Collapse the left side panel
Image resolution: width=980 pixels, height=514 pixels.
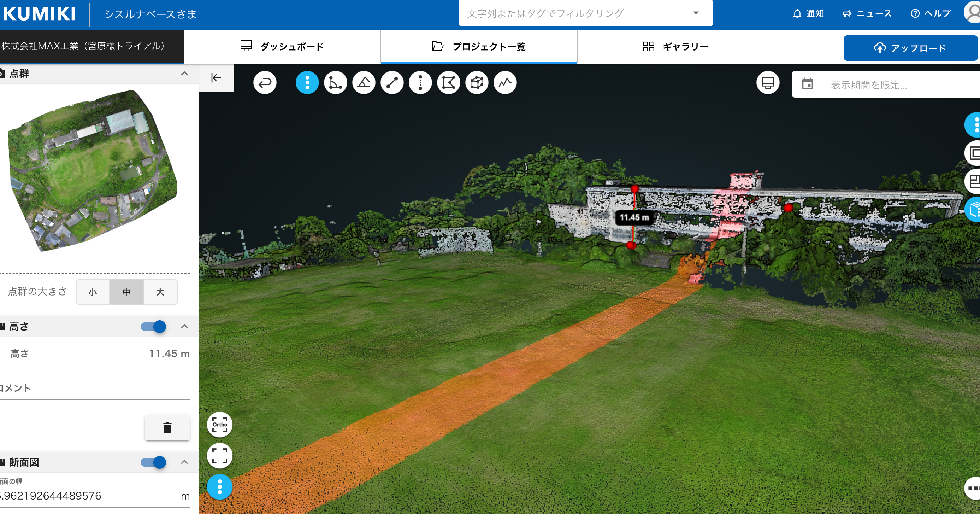pos(216,78)
